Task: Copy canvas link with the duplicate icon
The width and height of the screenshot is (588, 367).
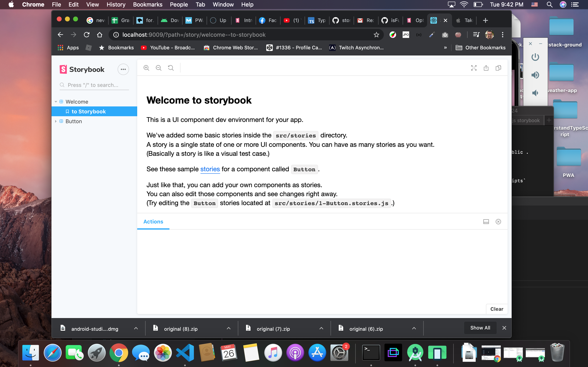Action: 498,68
